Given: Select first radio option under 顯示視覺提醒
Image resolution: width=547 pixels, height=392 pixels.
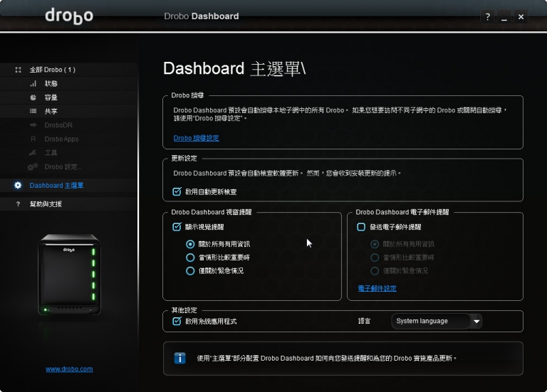Looking at the screenshot, I should click(x=190, y=244).
